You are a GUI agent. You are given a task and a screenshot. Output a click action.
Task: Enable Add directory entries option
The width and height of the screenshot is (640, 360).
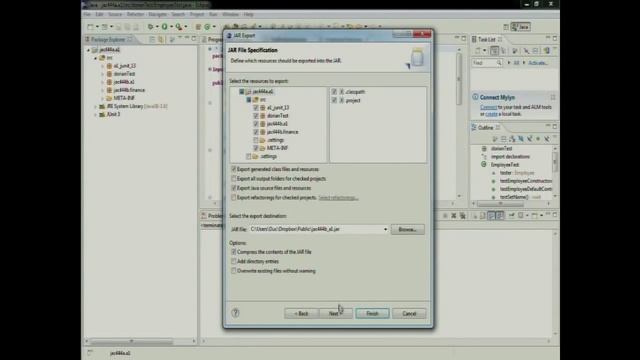(234, 261)
